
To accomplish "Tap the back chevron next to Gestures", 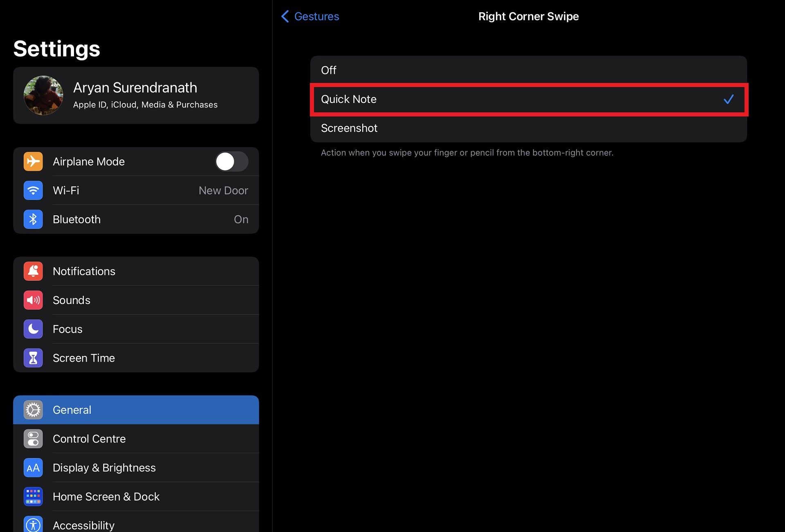I will coord(285,17).
